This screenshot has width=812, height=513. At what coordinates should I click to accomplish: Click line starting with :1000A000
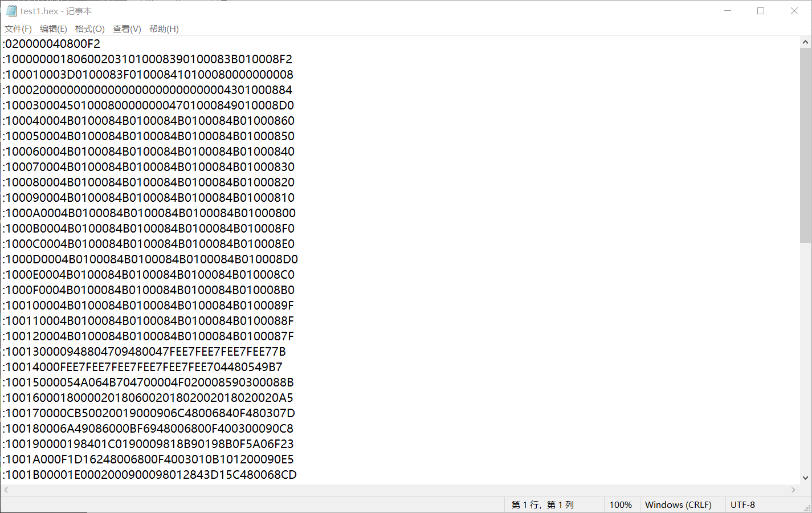pyautogui.click(x=149, y=213)
